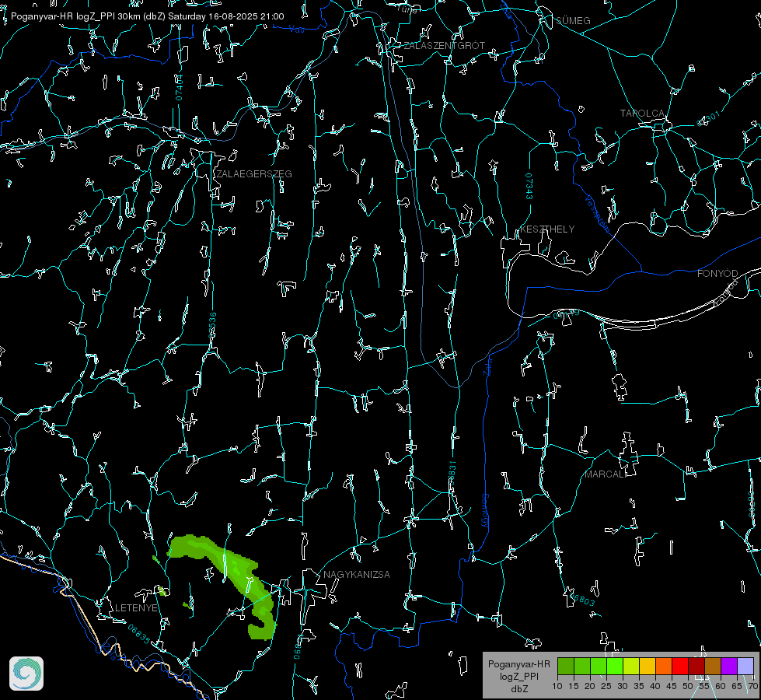Select the darkest green 10-15 dBZ swatch
This screenshot has width=761, height=700.
point(566,666)
